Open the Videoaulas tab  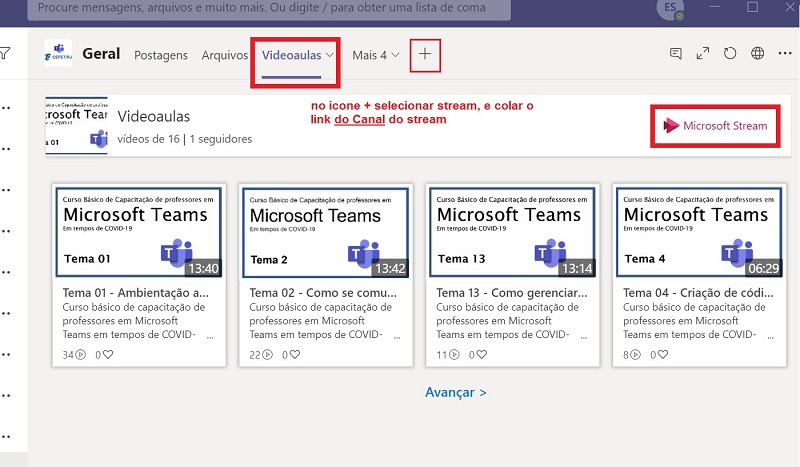(x=291, y=55)
